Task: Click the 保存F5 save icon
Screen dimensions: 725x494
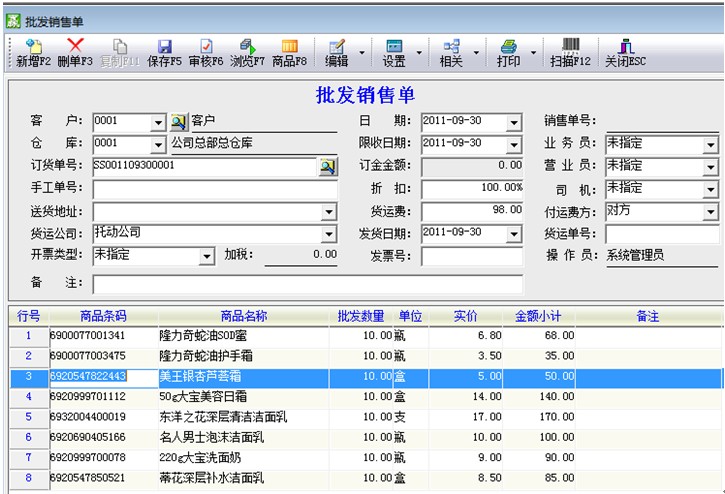Action: click(x=164, y=52)
